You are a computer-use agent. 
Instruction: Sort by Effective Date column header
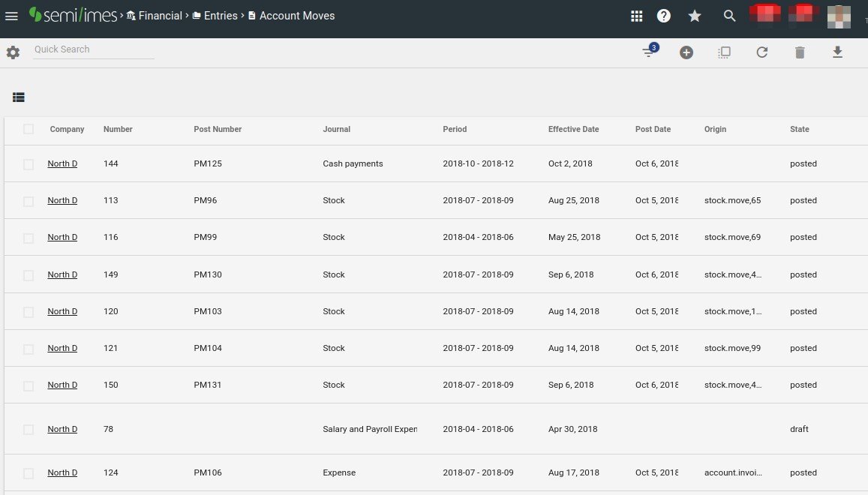pos(573,129)
